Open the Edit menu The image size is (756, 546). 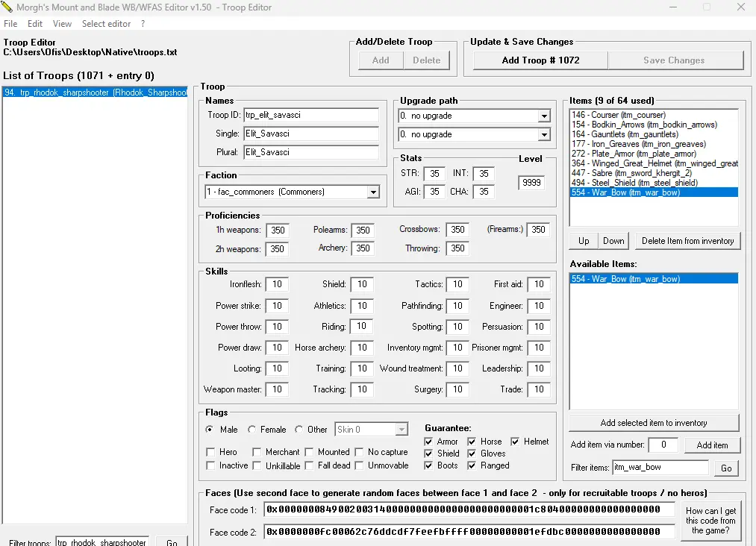35,24
